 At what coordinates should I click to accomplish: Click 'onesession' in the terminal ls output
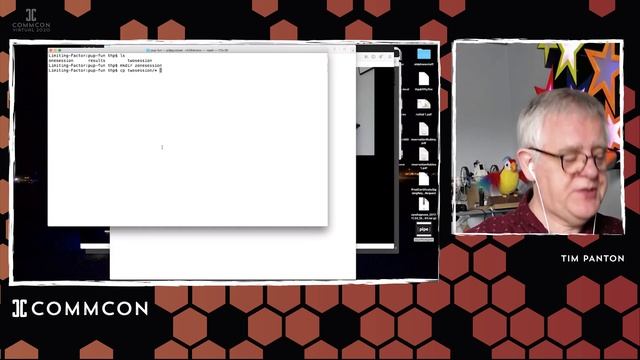pos(61,60)
